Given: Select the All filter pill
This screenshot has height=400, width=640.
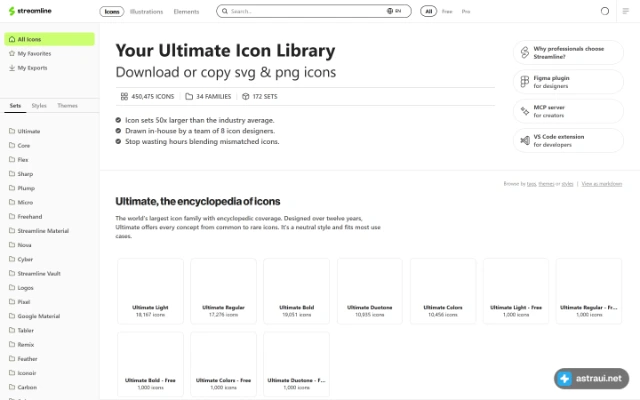Looking at the screenshot, I should [x=428, y=11].
